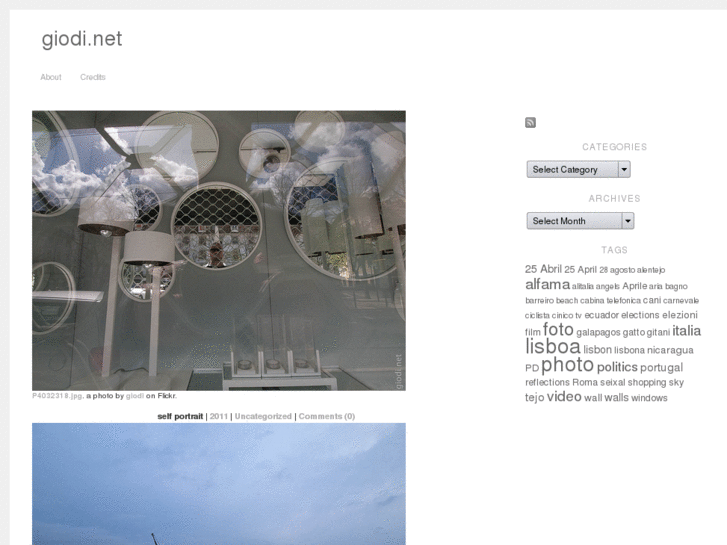The height and width of the screenshot is (545, 727).
Task: Select the galapagos tag
Action: pyautogui.click(x=598, y=332)
